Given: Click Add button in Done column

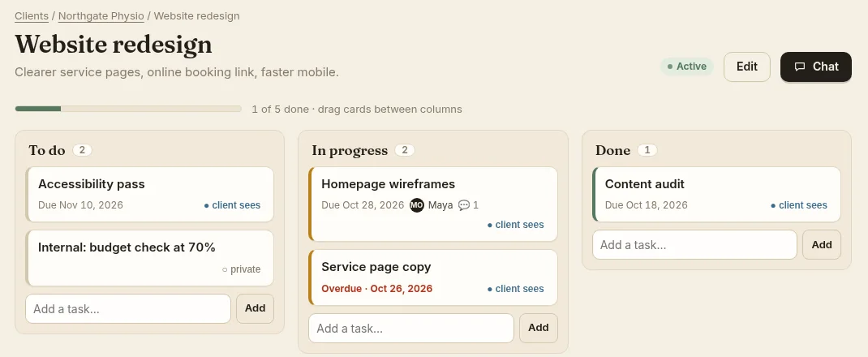Looking at the screenshot, I should coord(822,245).
